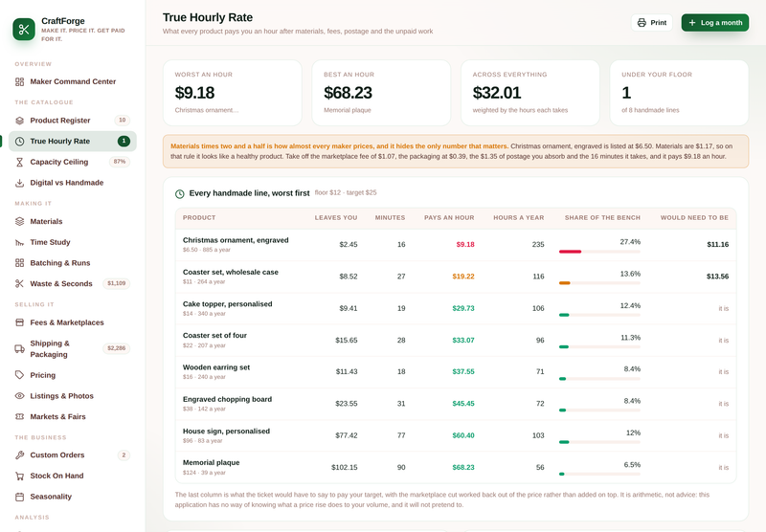Select the Wooden earring set name
Image resolution: width=766 pixels, height=532 pixels.
click(216, 367)
